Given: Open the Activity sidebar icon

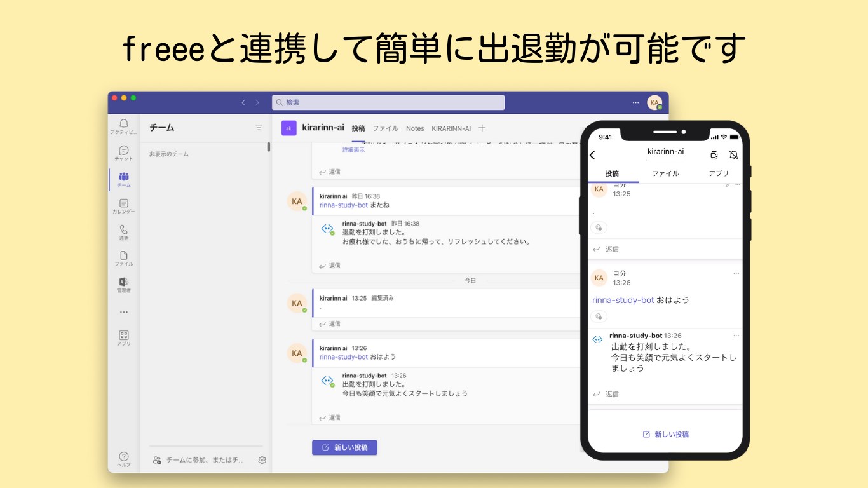Looking at the screenshot, I should tap(123, 126).
